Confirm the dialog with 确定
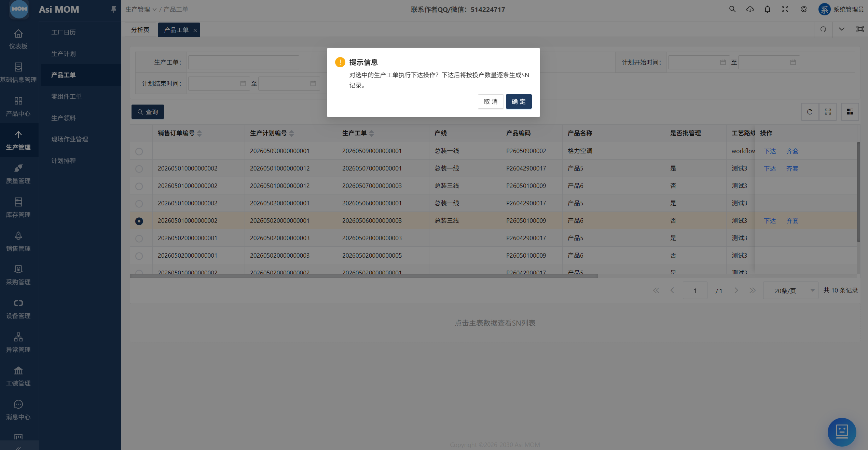This screenshot has width=868, height=450. (519, 102)
